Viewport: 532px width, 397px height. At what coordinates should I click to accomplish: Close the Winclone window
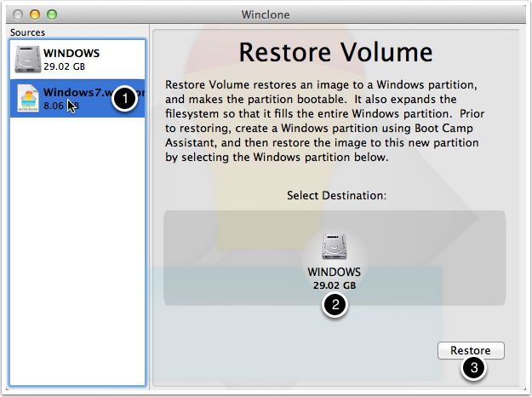pos(18,14)
